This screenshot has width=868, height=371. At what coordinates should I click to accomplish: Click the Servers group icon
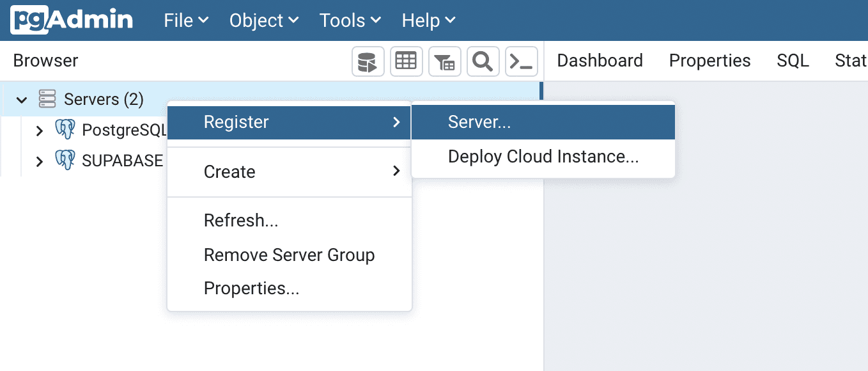[x=46, y=99]
